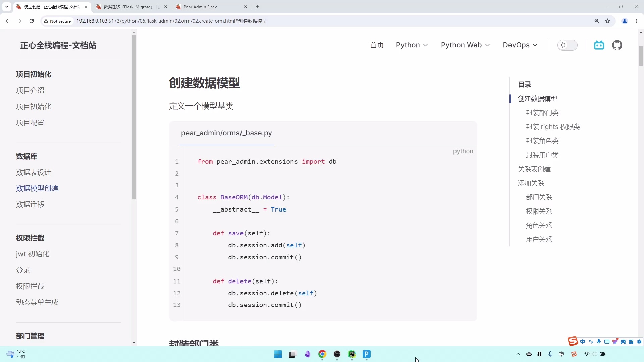
Task: Click the search/zoom icon in address bar
Action: 597,21
